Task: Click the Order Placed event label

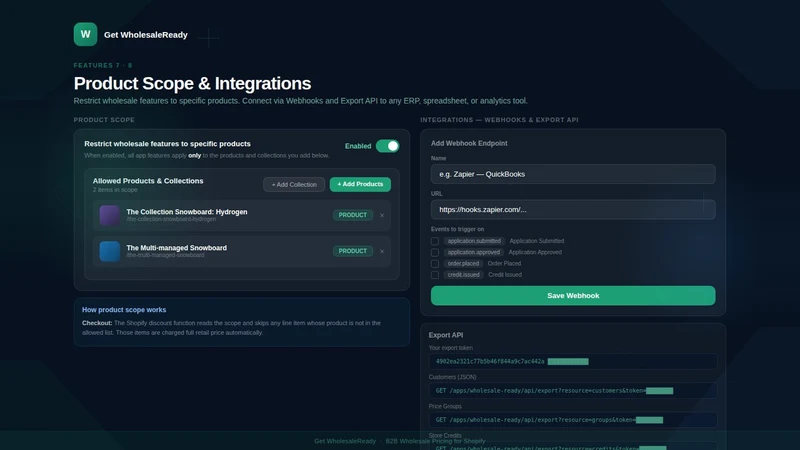Action: [x=504, y=263]
